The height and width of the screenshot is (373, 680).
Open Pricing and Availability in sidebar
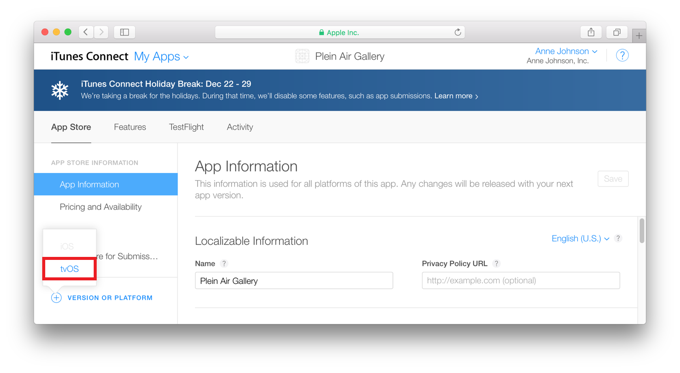coord(101,207)
